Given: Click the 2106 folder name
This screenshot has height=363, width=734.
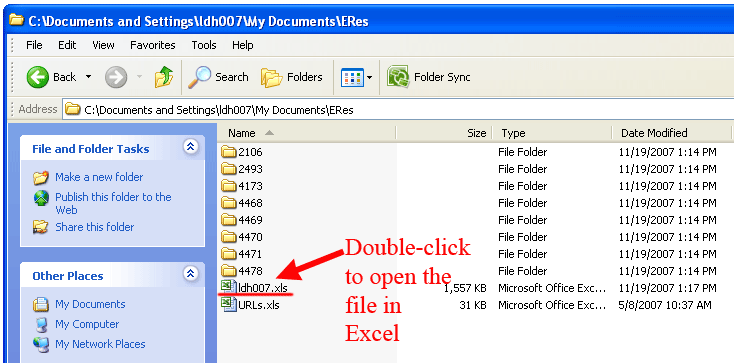Looking at the screenshot, I should [250, 152].
